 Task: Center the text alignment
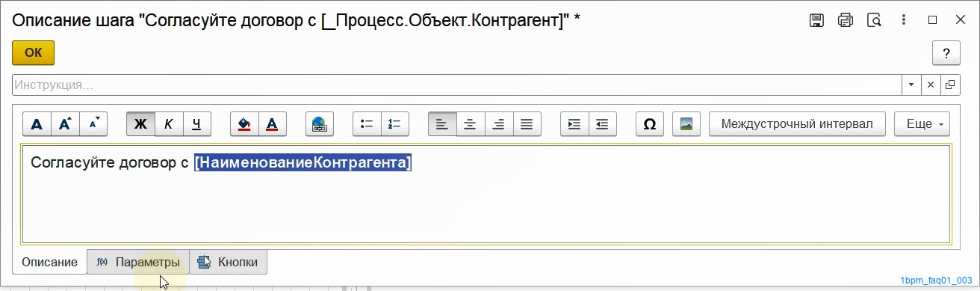click(471, 124)
